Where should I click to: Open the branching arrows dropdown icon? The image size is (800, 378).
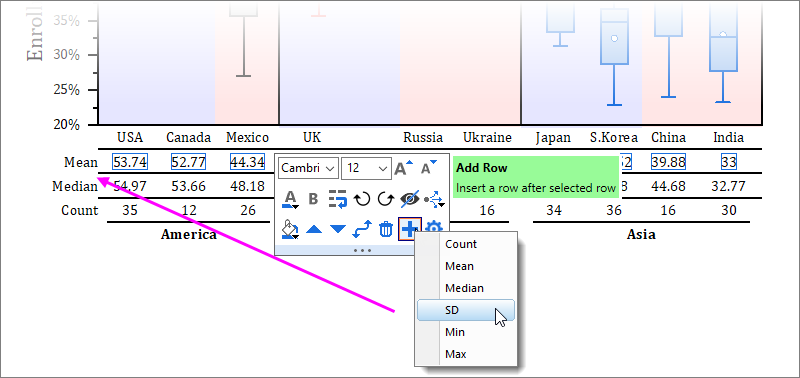(433, 199)
